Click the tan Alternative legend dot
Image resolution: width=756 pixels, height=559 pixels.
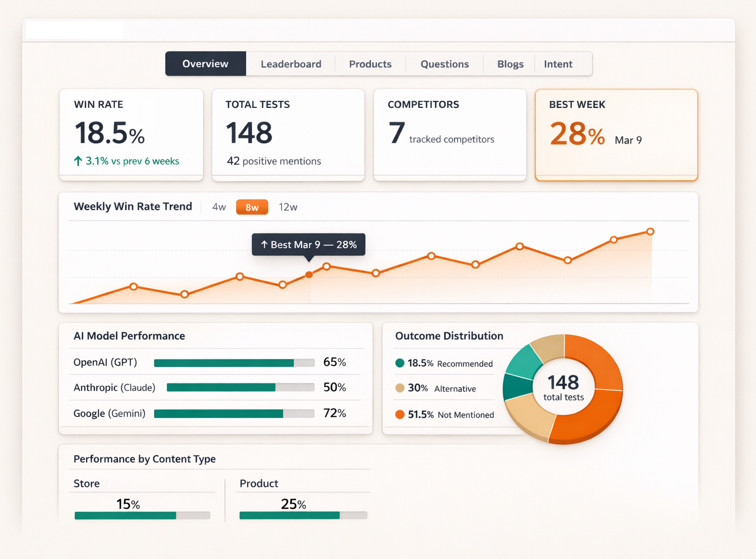click(x=400, y=388)
